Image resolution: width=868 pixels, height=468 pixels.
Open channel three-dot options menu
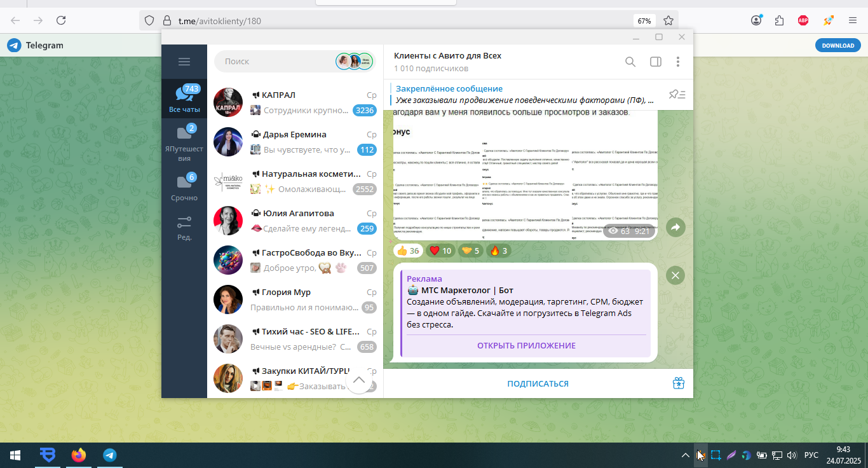(x=678, y=62)
